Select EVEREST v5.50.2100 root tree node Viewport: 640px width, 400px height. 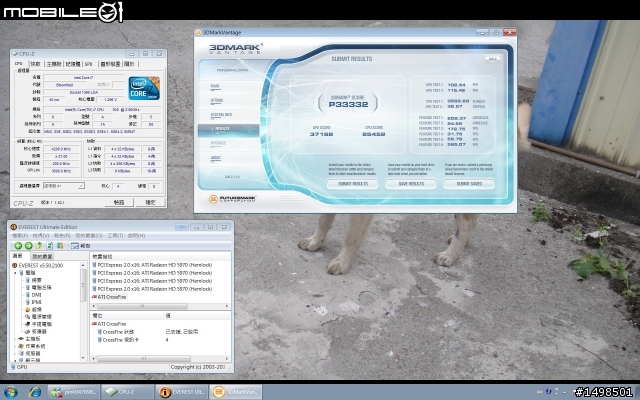pyautogui.click(x=38, y=265)
